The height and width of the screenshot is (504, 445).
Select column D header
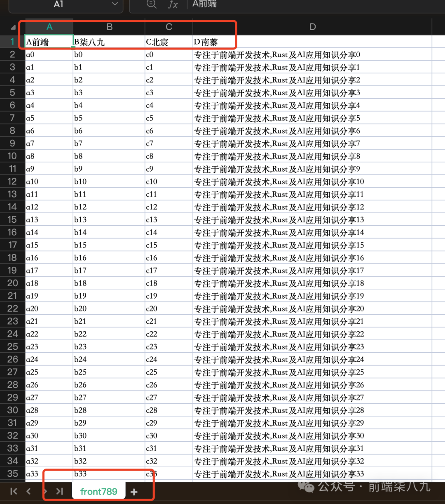click(x=312, y=26)
